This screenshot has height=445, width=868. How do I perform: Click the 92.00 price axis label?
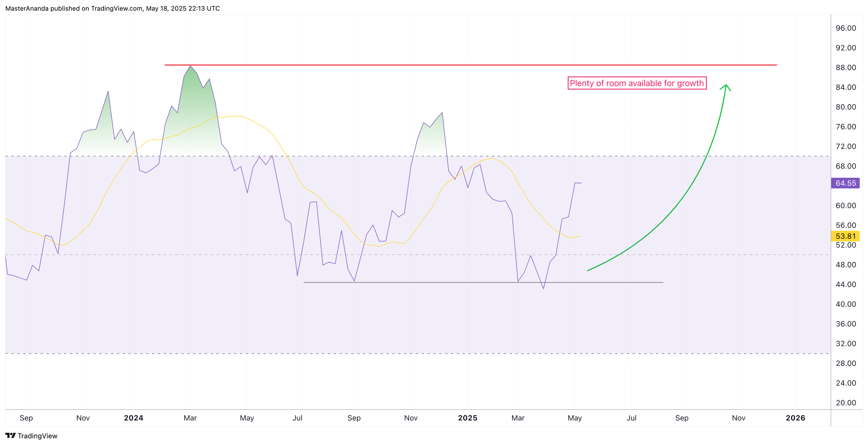pyautogui.click(x=846, y=48)
